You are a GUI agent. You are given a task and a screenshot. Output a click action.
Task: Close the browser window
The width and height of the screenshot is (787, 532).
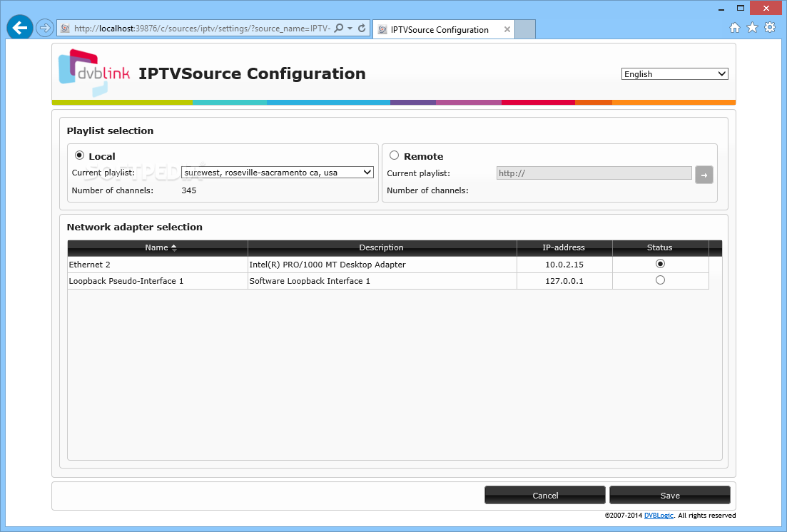coord(766,8)
